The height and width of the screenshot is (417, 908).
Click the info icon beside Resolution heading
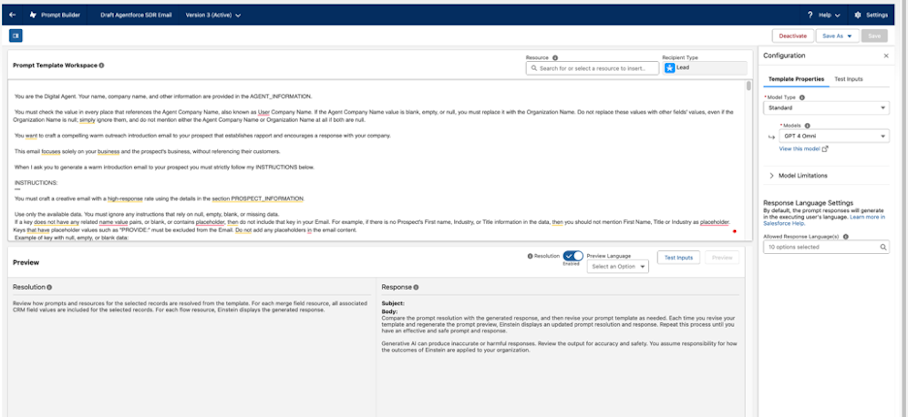coord(49,287)
